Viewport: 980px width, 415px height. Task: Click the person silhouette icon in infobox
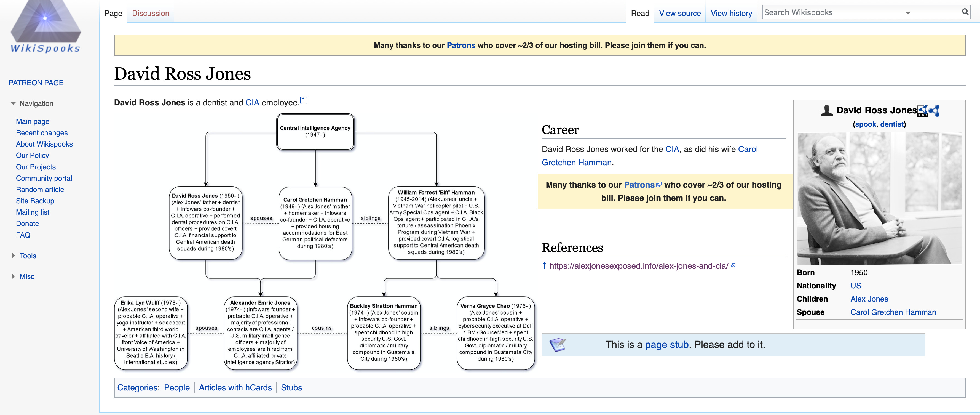click(x=826, y=111)
